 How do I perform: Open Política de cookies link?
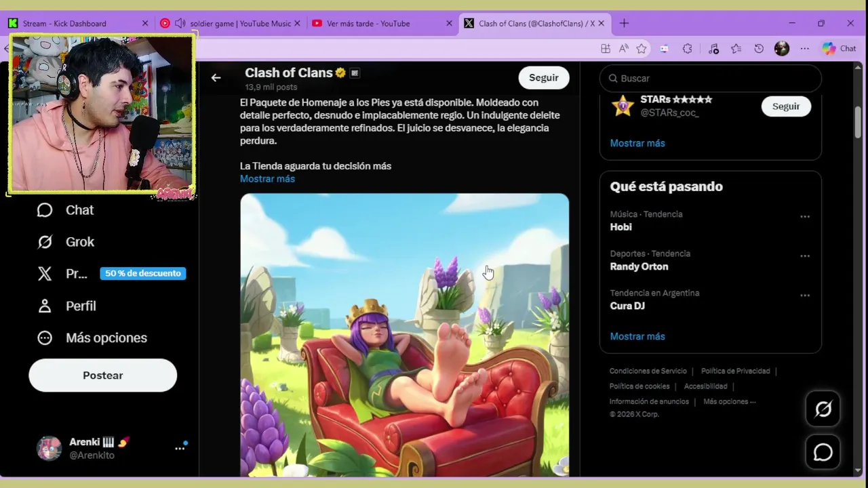click(639, 386)
